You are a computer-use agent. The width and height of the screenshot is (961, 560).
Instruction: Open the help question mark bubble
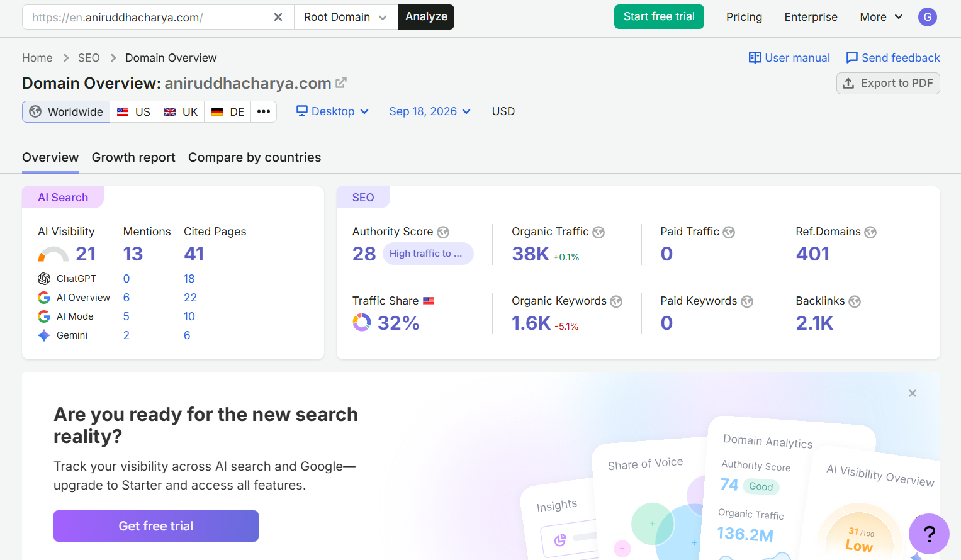[x=929, y=534]
